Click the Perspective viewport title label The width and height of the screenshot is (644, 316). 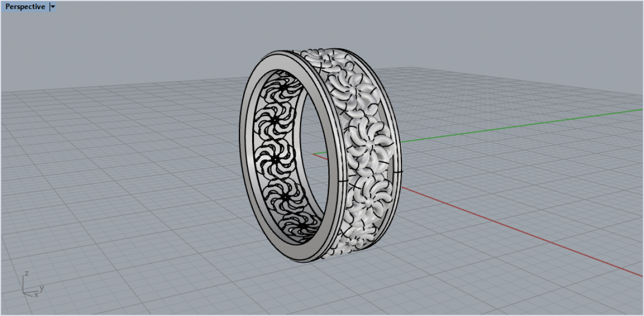click(x=25, y=7)
